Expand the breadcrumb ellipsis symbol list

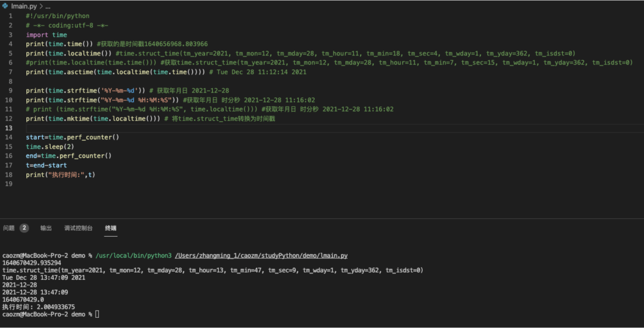click(x=48, y=7)
